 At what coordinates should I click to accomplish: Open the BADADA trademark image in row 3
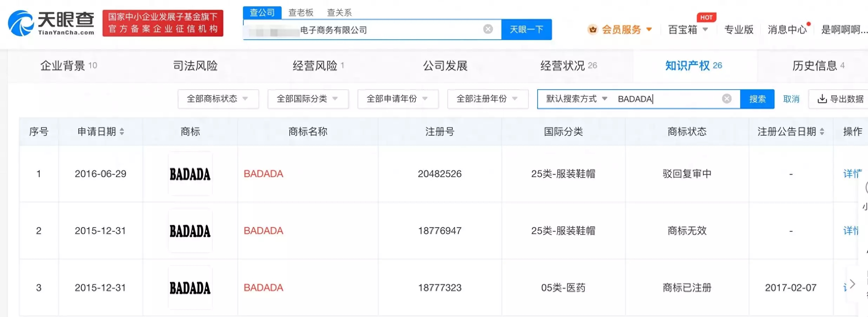point(190,287)
